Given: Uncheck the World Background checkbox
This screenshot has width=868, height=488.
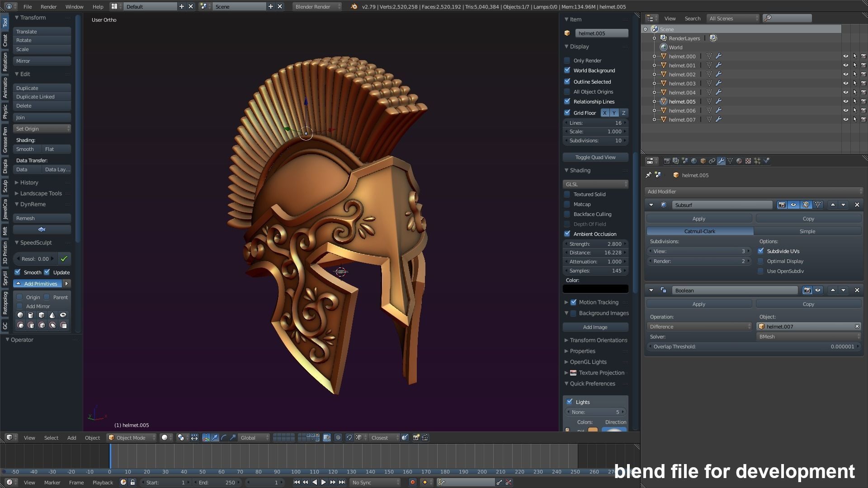Looking at the screenshot, I should (567, 70).
